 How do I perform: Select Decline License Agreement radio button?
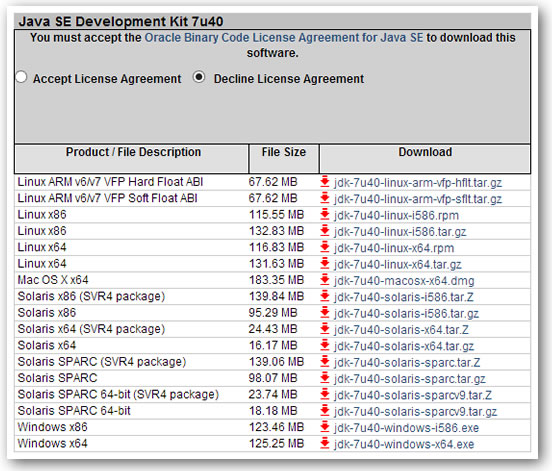199,77
